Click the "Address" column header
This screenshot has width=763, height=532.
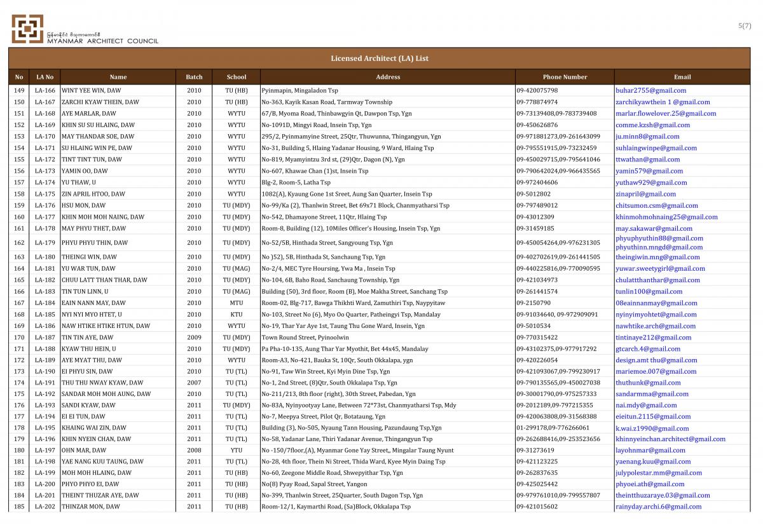point(388,77)
